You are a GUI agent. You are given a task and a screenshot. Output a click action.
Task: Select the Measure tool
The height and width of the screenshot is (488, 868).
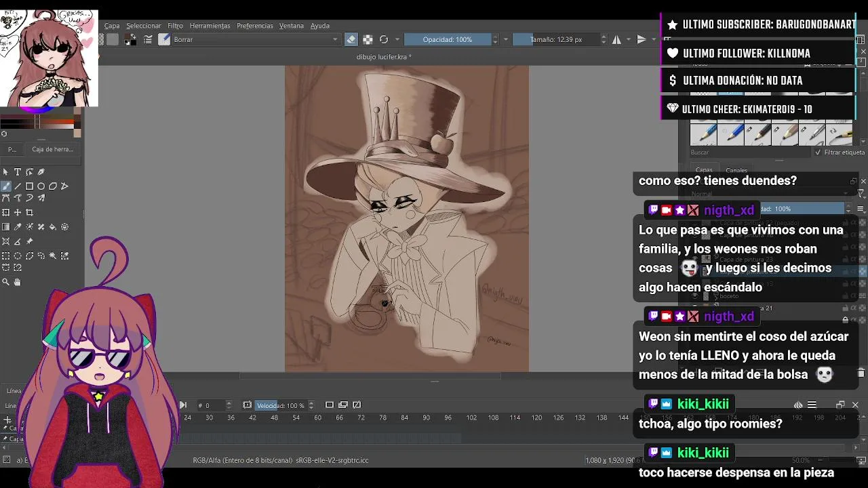(18, 241)
